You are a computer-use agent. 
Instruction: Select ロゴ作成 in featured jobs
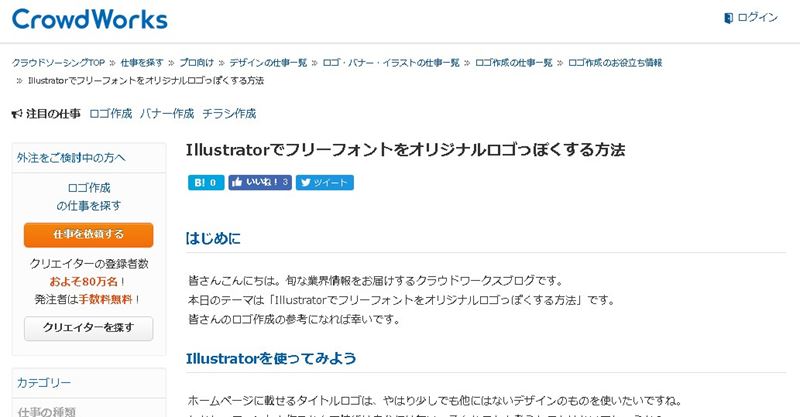click(x=110, y=114)
